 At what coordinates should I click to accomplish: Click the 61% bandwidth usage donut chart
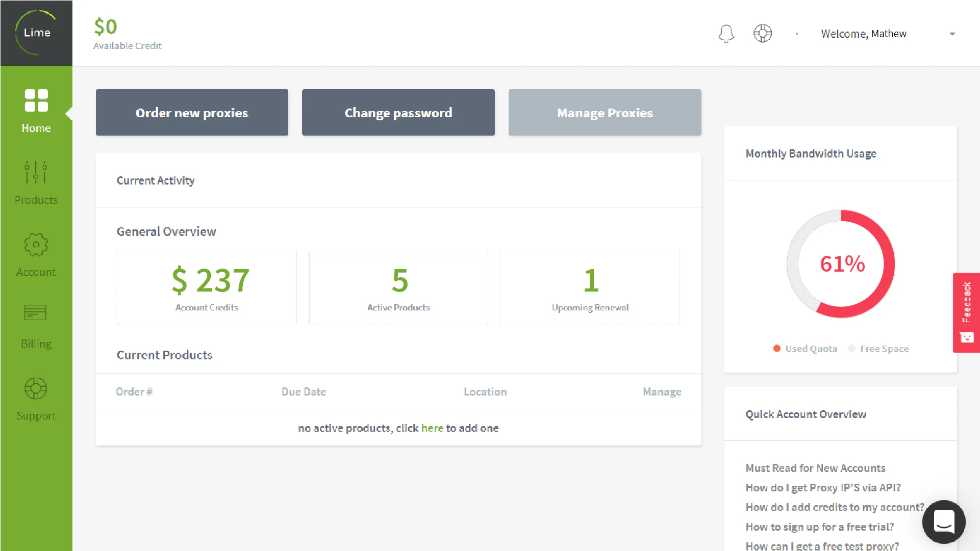click(x=841, y=264)
